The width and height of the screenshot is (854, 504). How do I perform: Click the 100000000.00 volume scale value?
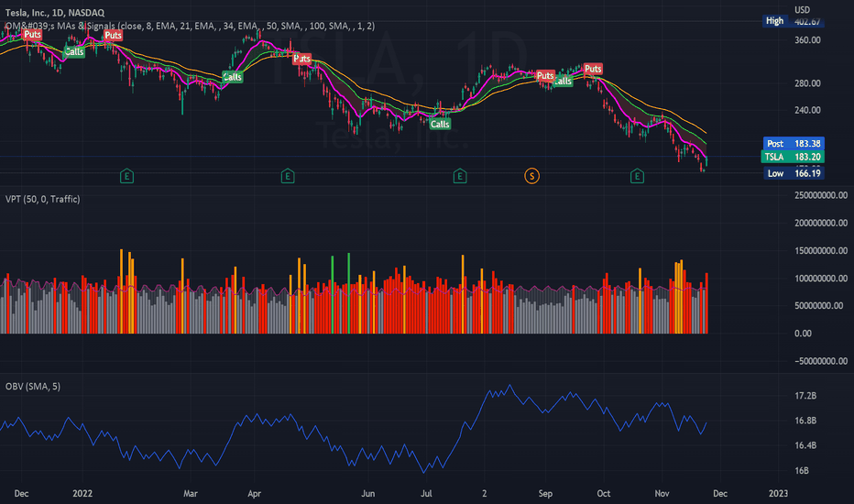coord(821,279)
